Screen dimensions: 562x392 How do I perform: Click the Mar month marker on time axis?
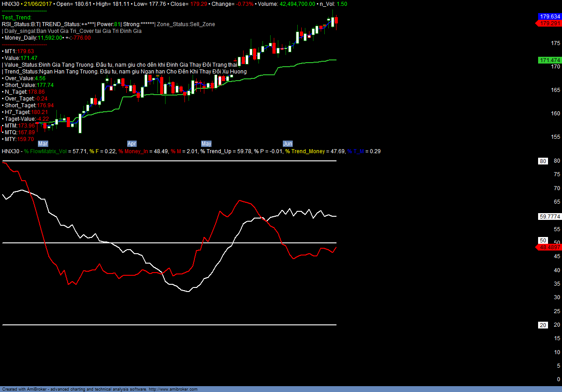pos(43,144)
